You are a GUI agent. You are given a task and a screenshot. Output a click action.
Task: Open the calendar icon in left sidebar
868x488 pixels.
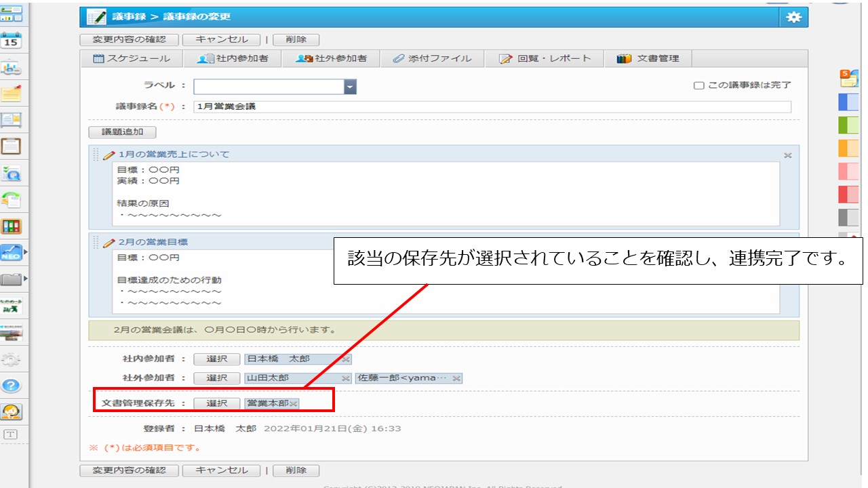[x=12, y=41]
